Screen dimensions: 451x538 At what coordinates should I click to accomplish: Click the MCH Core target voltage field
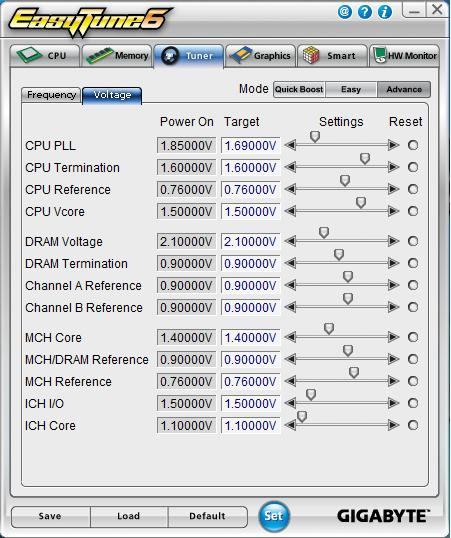click(251, 338)
